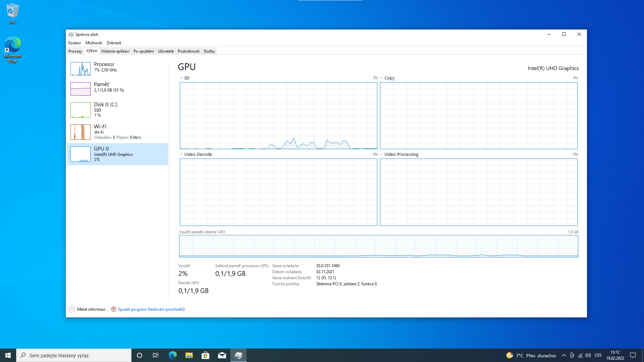Select the Procesor performance thumbnail graph
Viewport: 644px width, 362px height.
click(x=80, y=69)
